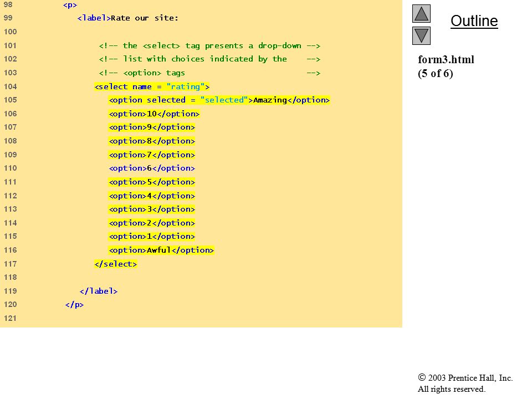Click the comment about select tag drop-down
This screenshot has height=399, width=532.
click(209, 46)
